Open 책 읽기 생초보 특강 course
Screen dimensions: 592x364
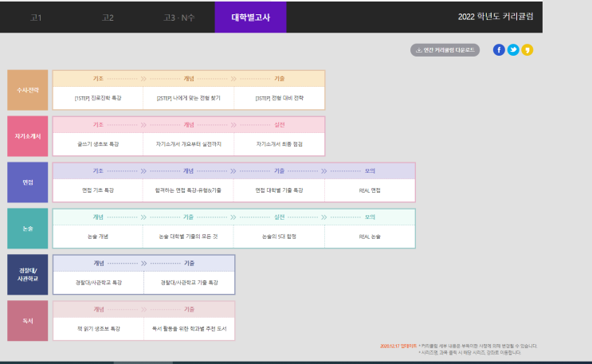pos(99,328)
